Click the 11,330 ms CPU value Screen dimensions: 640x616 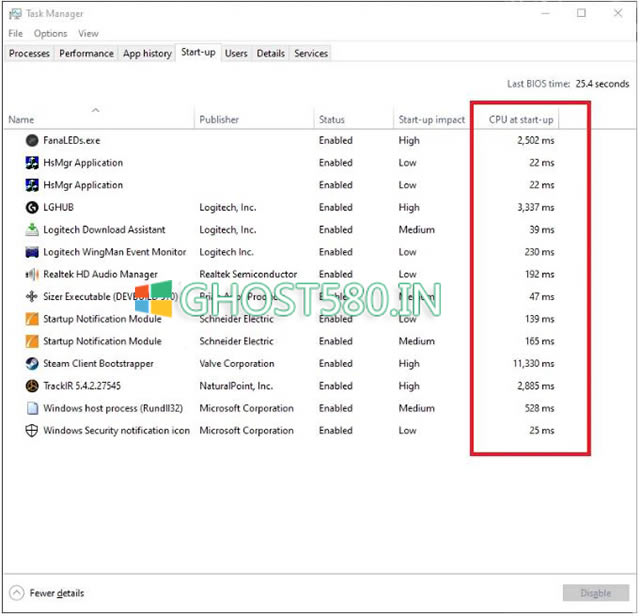pyautogui.click(x=534, y=364)
